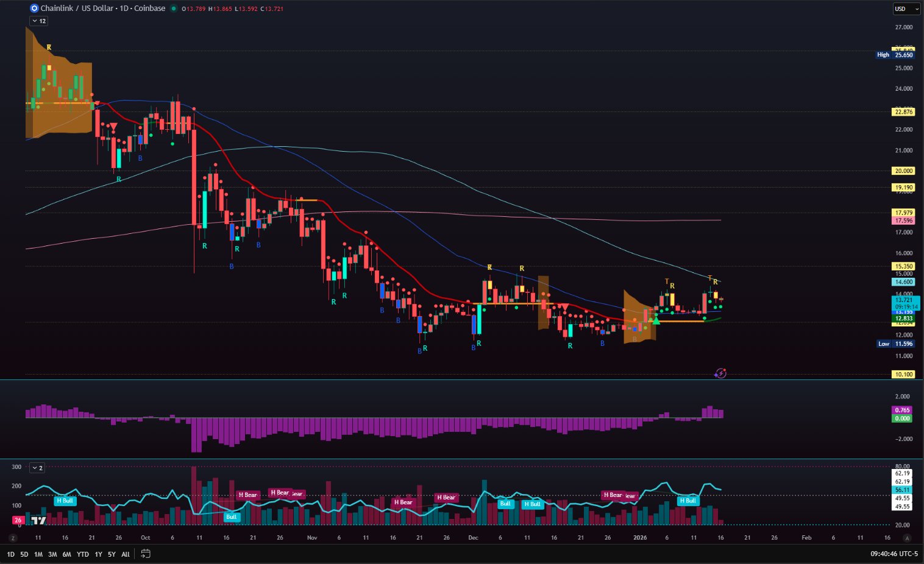Toggle the round A auto-scale button
Viewport: 924px width, 564px height.
point(907,538)
